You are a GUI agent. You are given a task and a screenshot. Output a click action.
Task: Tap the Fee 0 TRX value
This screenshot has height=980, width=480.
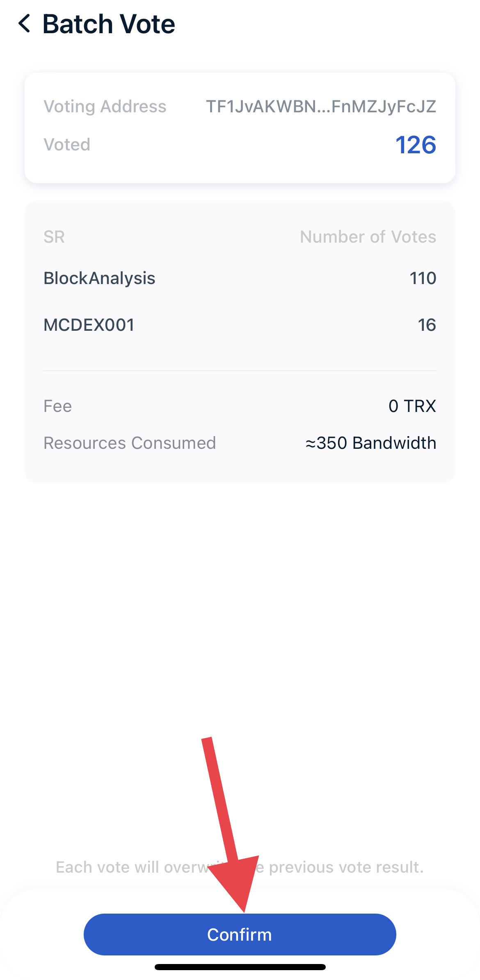point(412,406)
